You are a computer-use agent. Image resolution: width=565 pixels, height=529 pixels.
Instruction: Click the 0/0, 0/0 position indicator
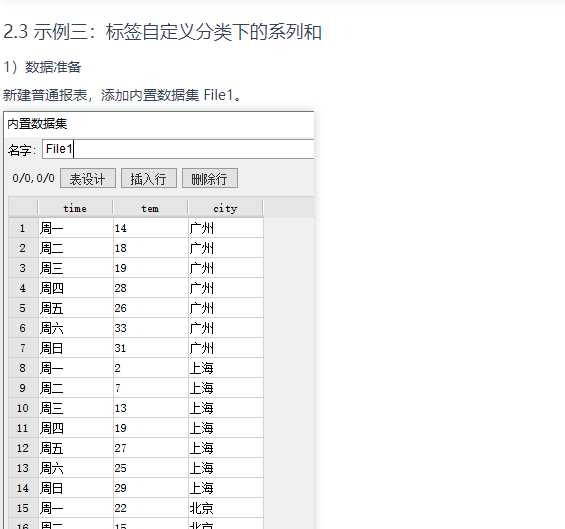coord(34,178)
